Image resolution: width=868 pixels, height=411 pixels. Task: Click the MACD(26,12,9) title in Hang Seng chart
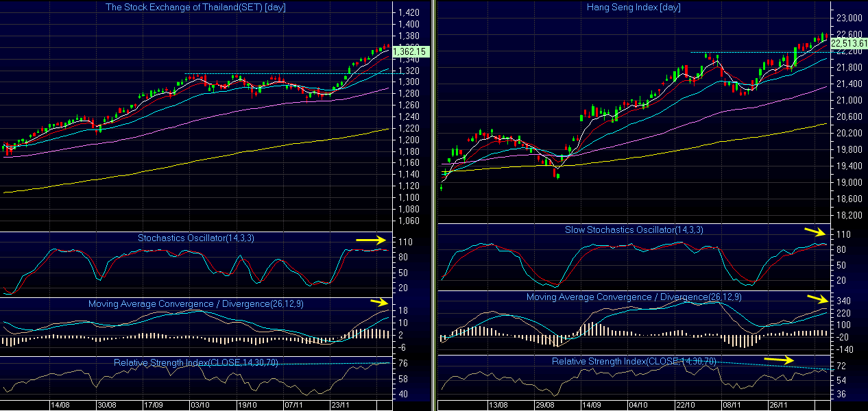(634, 297)
